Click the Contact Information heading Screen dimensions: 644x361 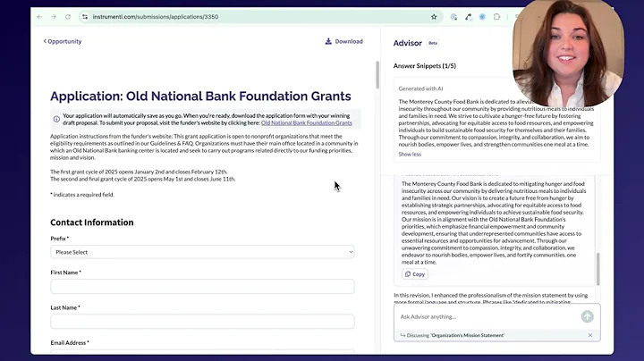92,222
